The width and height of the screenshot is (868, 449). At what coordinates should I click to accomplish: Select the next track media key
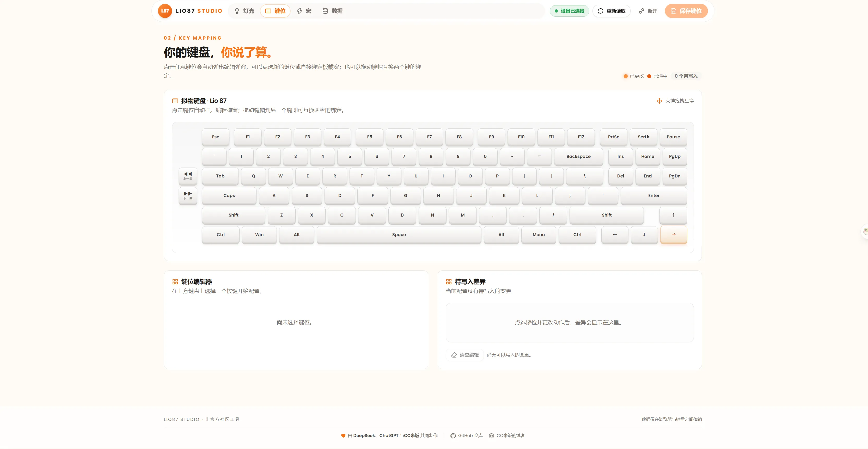(x=188, y=195)
